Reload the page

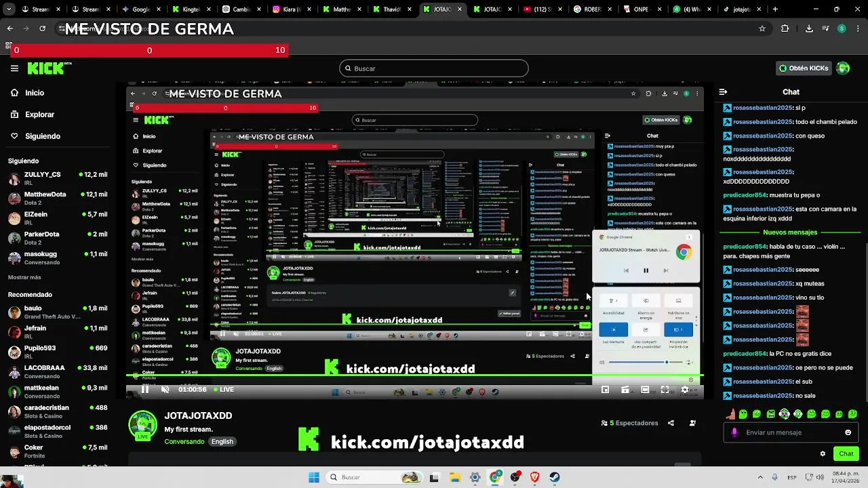point(42,28)
